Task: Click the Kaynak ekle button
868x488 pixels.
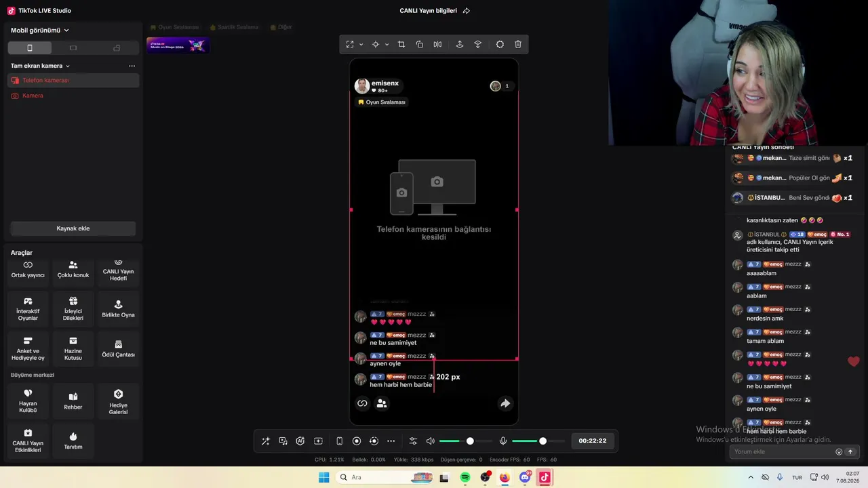Action: pos(73,228)
